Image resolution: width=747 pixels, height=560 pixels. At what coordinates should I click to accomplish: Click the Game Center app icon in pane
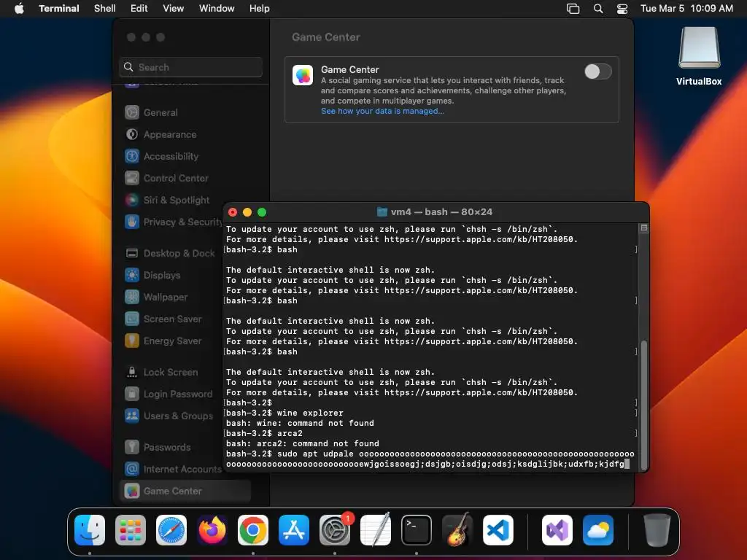[303, 75]
